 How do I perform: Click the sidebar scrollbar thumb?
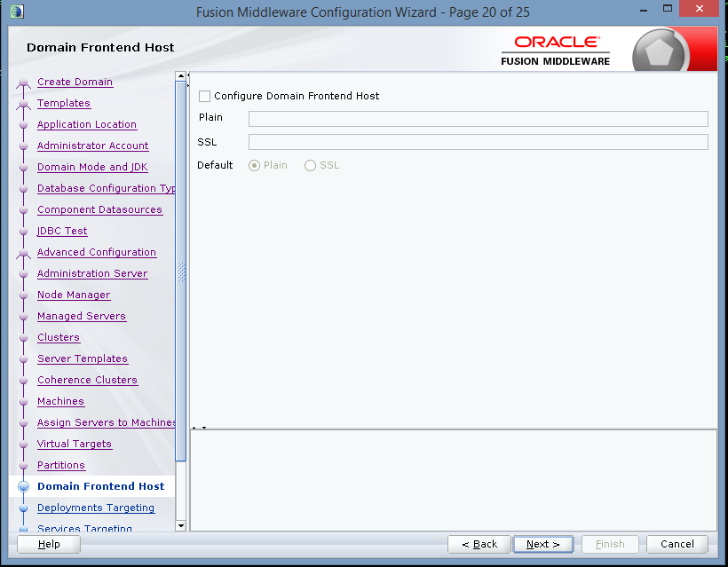[x=181, y=272]
